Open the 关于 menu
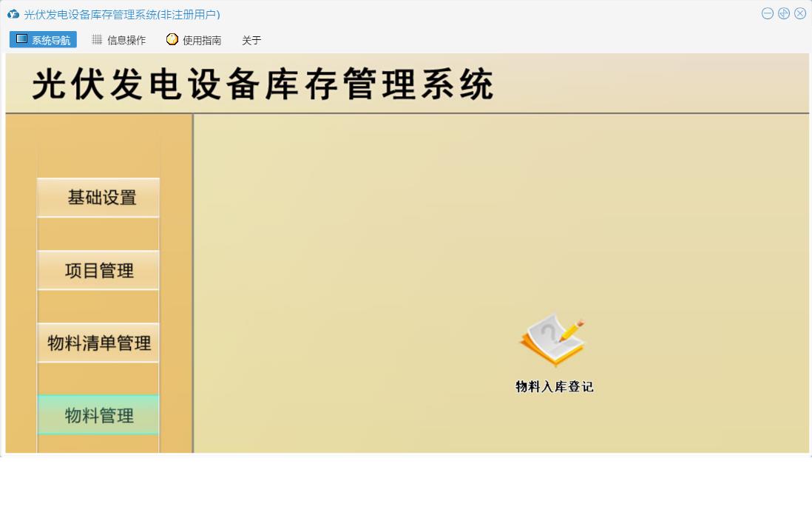Image resolution: width=812 pixels, height=532 pixels. point(251,40)
